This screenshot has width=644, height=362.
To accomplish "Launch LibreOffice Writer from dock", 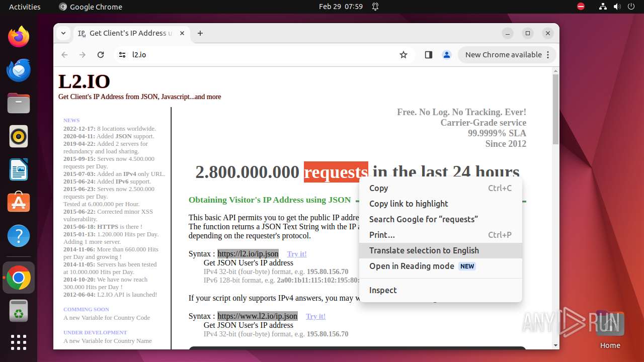I will pyautogui.click(x=19, y=169).
